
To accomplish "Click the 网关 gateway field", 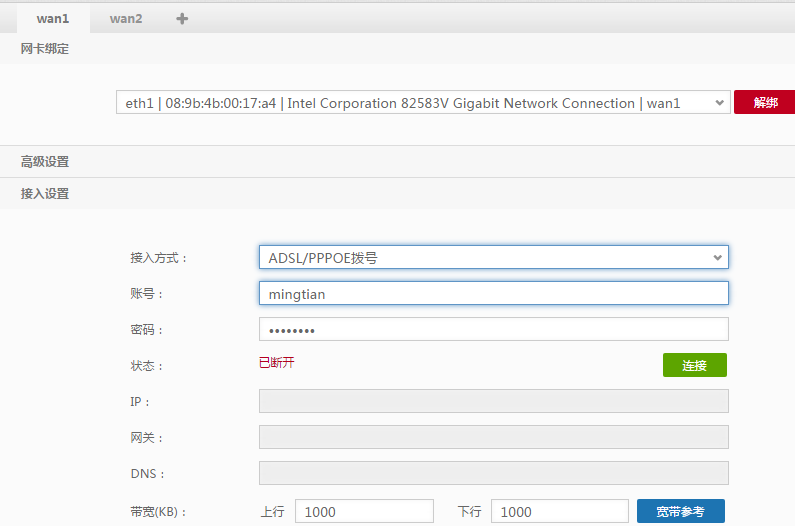I will pos(493,437).
